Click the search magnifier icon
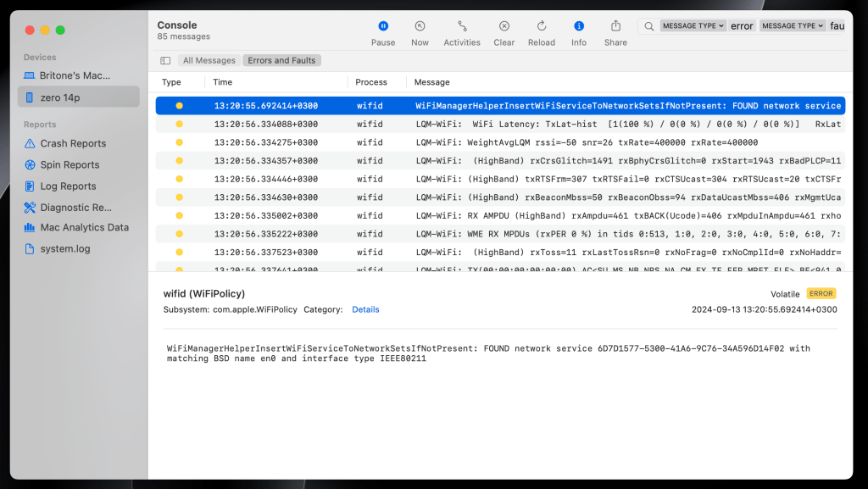The width and height of the screenshot is (868, 489). (649, 26)
